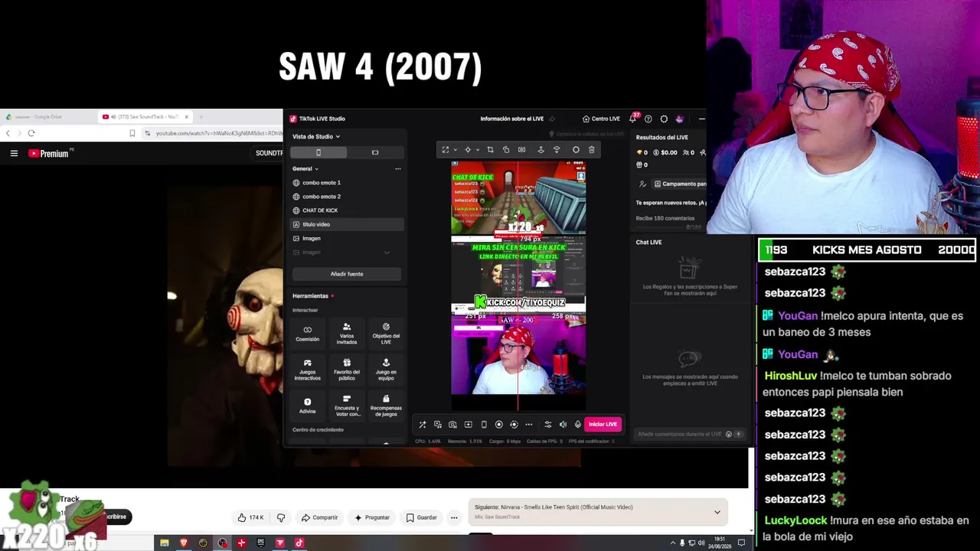The width and height of the screenshot is (980, 551).
Task: Select the crop tool in source toolbar
Action: point(490,150)
